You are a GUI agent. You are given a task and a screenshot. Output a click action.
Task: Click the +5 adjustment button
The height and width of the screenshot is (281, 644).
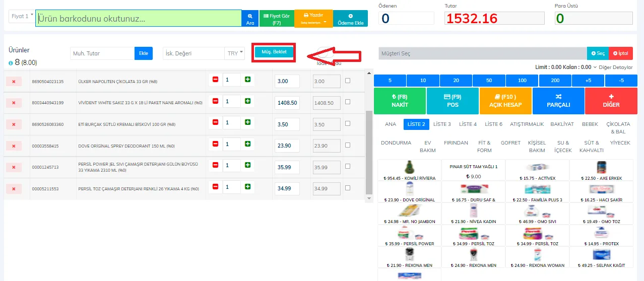(588, 81)
